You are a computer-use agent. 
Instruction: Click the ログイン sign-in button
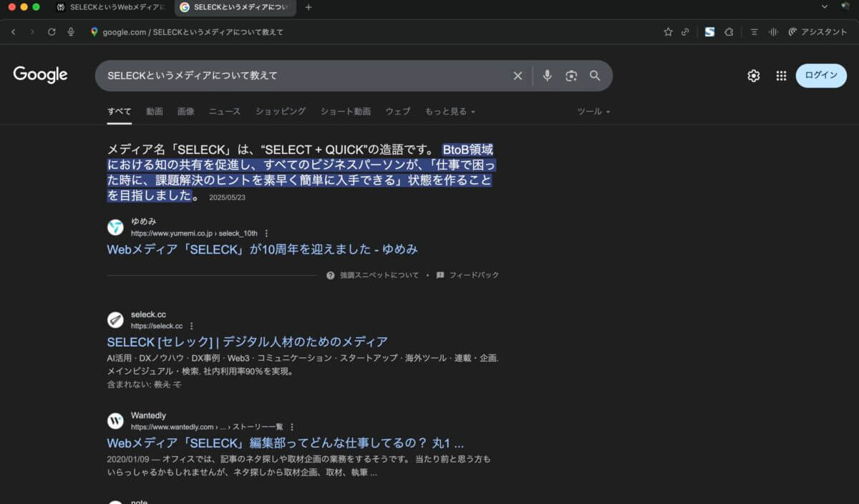(821, 75)
